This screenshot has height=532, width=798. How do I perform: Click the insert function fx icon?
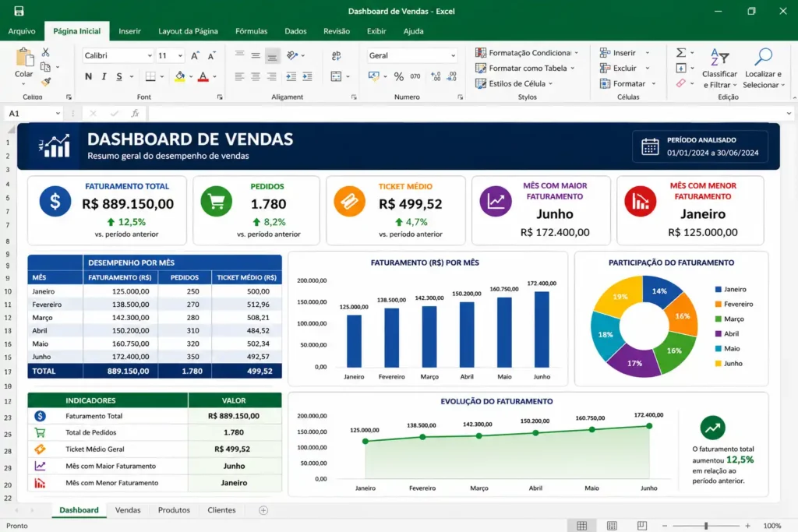pos(135,114)
